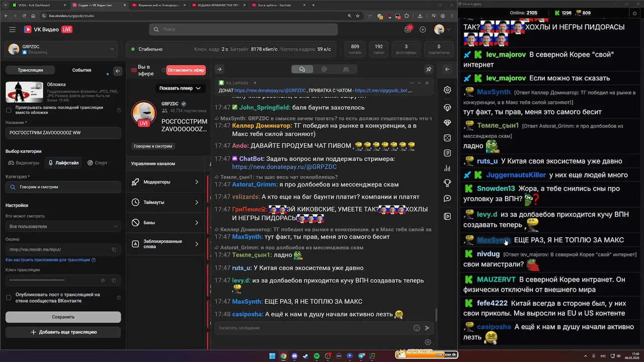644x362 pixels.
Task: Enable playing last broadcast recording instead of cover
Action: tap(9, 110)
